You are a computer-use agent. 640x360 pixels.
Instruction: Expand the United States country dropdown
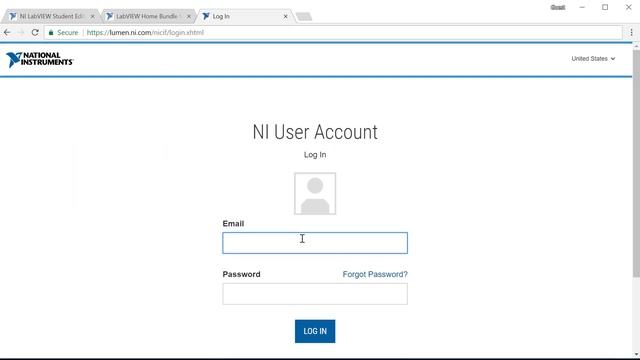click(593, 59)
